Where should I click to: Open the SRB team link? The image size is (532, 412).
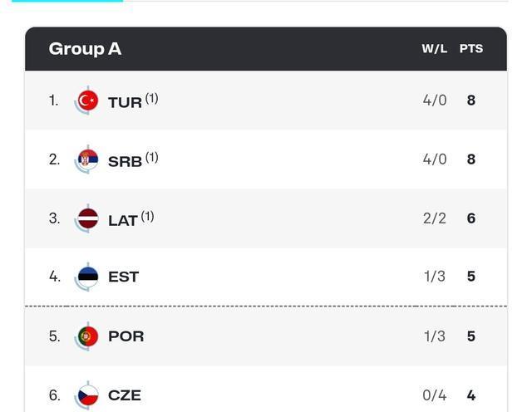[125, 161]
